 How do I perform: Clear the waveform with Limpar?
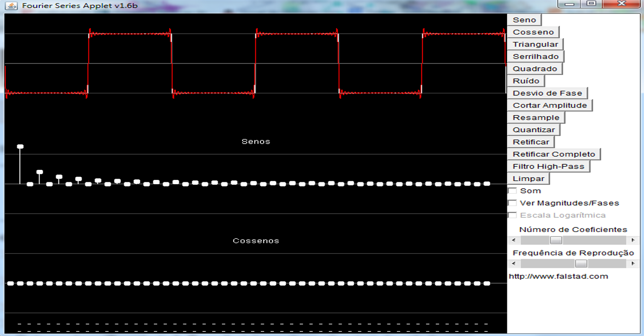click(529, 179)
